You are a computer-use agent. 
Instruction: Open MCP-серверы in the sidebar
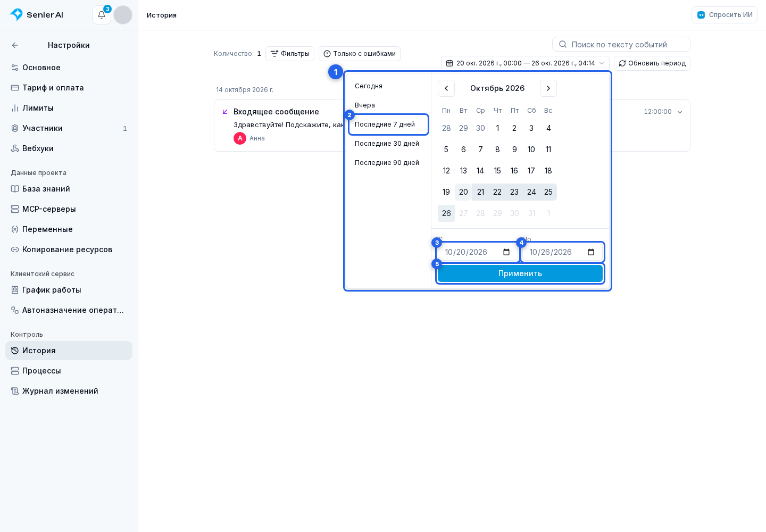pos(69,209)
